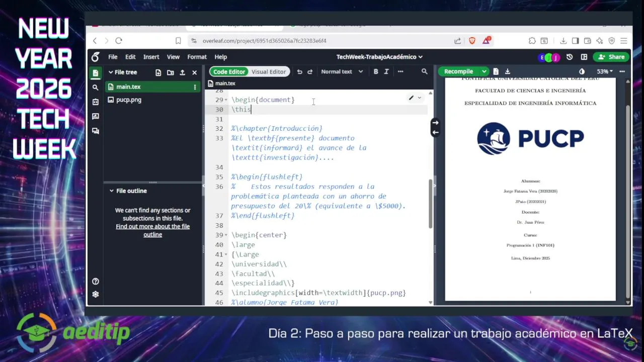The image size is (644, 362).
Task: View compile logs and output files
Action: coord(496,71)
